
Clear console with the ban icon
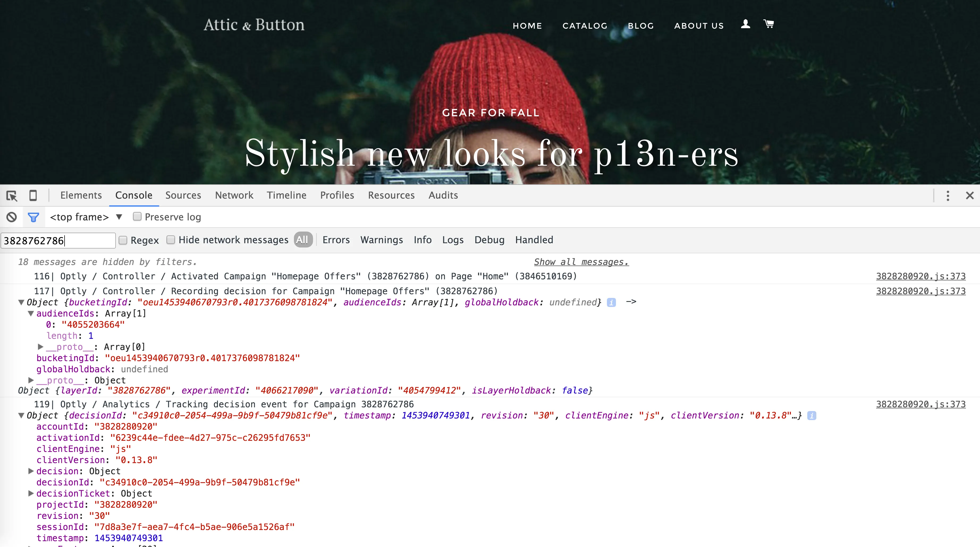point(11,217)
